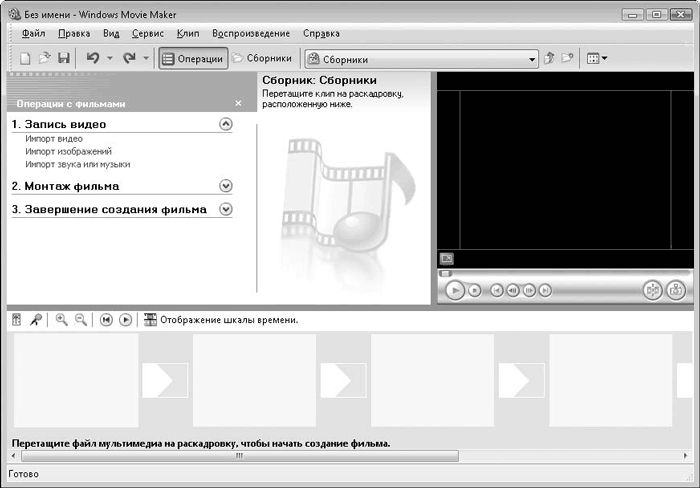The height and width of the screenshot is (488, 700).
Task: Take a picture from preview icon
Action: [676, 290]
